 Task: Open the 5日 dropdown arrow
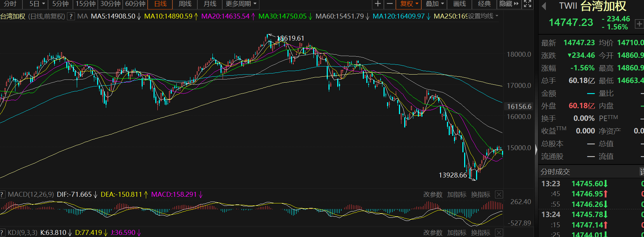click(43, 4)
